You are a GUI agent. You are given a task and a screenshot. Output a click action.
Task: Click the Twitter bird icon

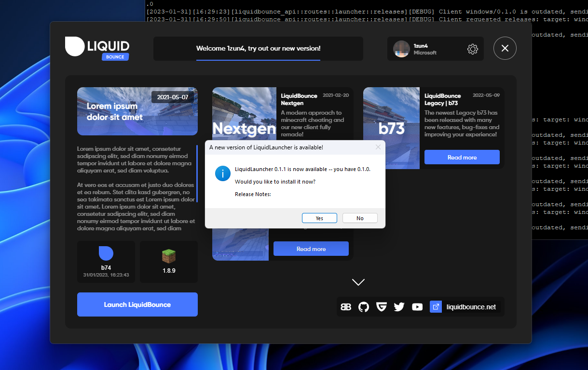coord(399,306)
